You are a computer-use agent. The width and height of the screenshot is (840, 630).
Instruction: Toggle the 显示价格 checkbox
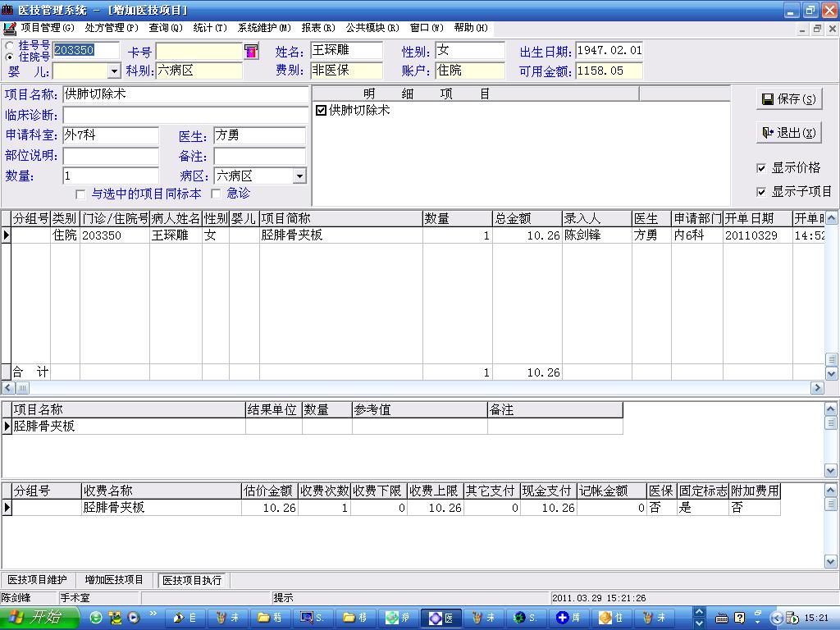point(761,168)
